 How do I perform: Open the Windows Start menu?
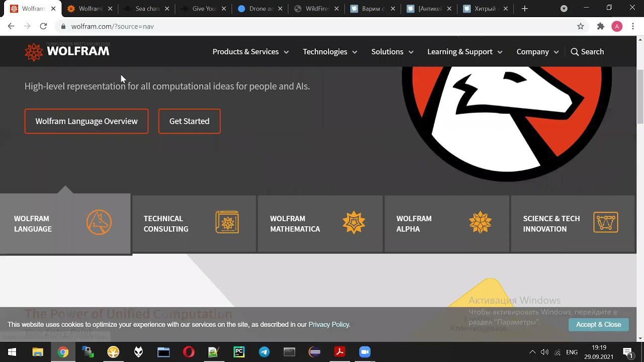pos(12,352)
